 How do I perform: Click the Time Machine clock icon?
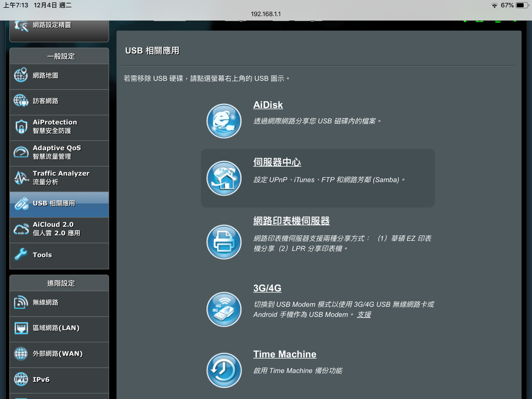click(224, 370)
